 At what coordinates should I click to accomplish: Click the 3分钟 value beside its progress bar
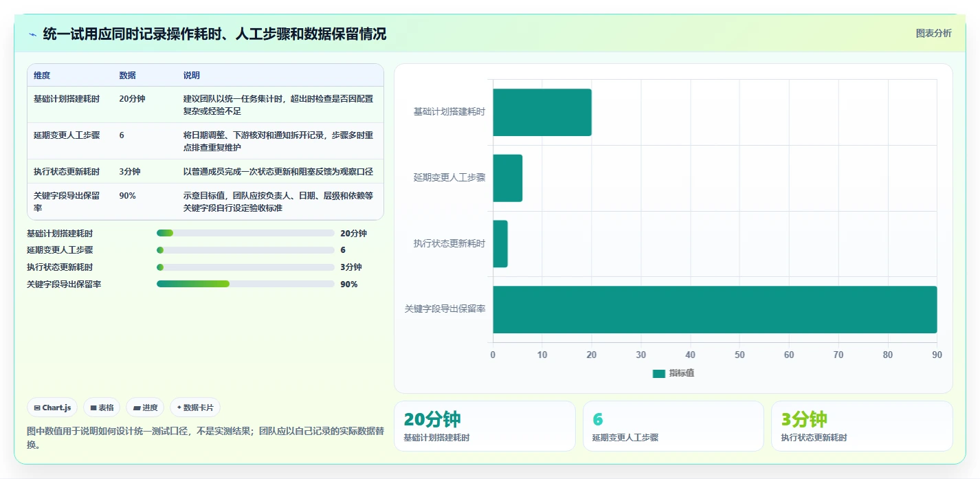coord(351,267)
